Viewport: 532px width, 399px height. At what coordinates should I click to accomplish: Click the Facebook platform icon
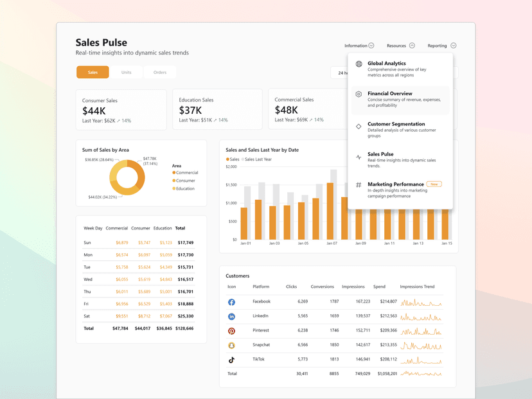[x=231, y=302]
